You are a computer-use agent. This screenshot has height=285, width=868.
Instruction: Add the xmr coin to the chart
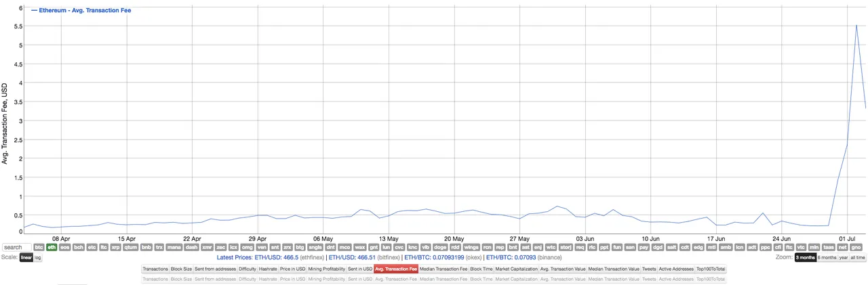pos(207,247)
